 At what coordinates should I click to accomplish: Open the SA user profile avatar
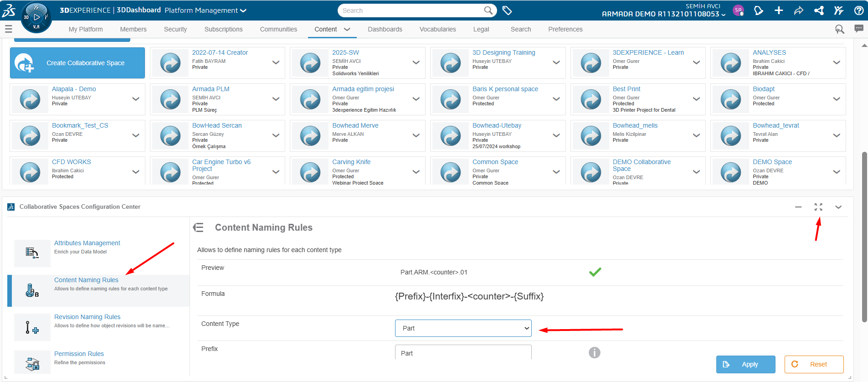[738, 10]
